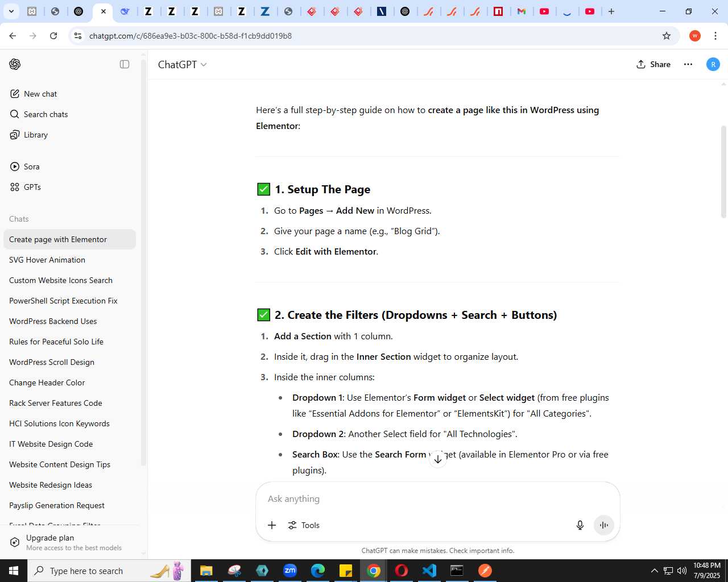Image resolution: width=728 pixels, height=582 pixels.
Task: Click the volume icon in system tray
Action: pyautogui.click(x=682, y=571)
